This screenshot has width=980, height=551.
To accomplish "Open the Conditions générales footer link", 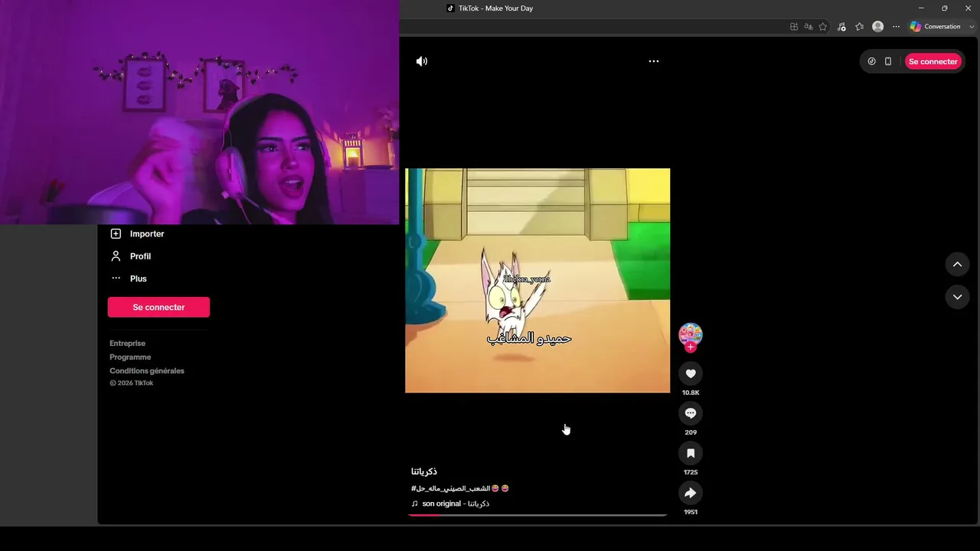I will (147, 371).
